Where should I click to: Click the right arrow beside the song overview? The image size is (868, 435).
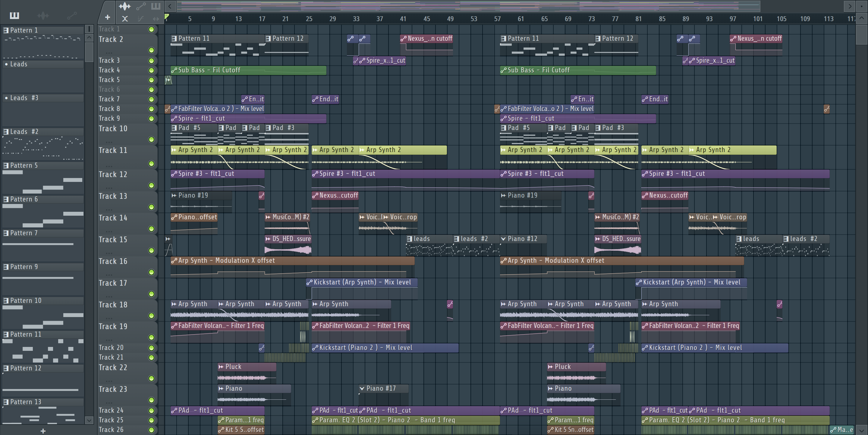(x=850, y=6)
